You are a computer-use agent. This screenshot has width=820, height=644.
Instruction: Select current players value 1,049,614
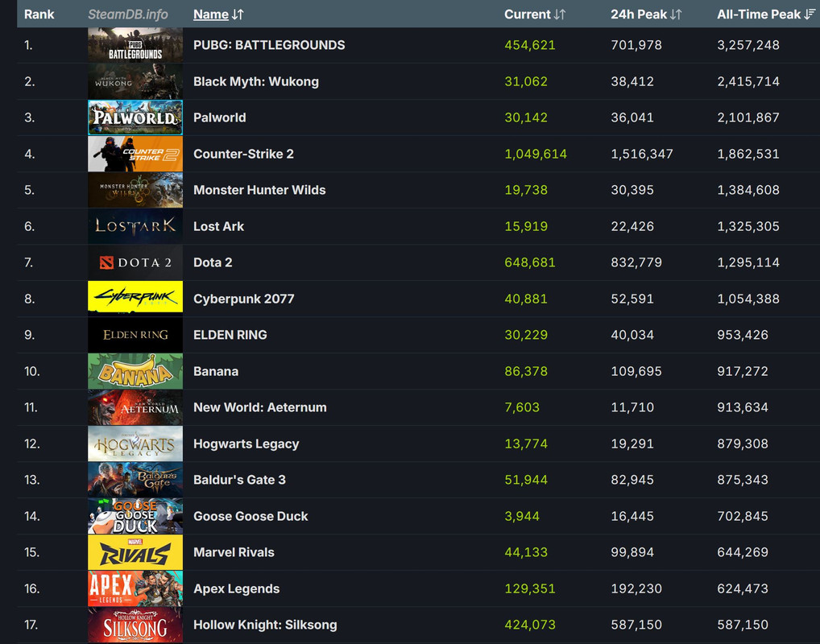point(536,154)
